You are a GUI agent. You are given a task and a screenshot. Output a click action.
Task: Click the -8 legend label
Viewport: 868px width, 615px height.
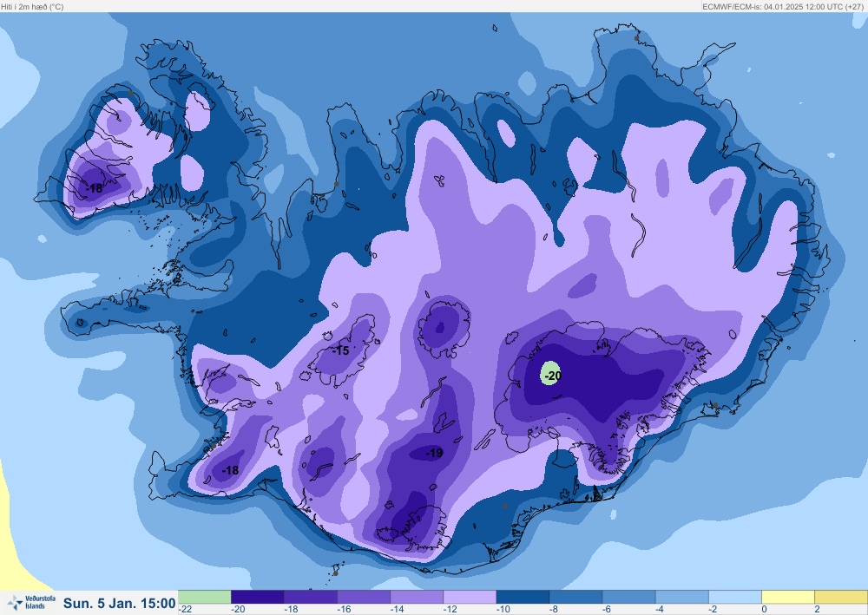click(x=554, y=610)
